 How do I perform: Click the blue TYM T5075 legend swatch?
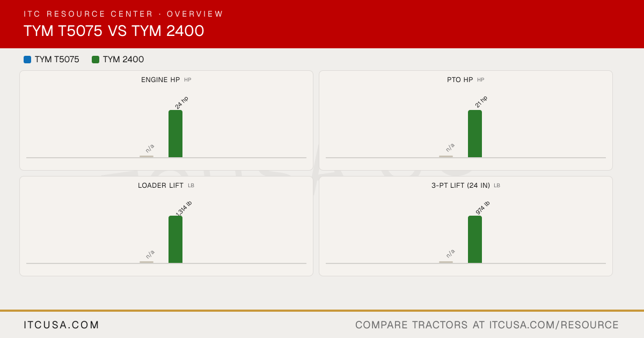coord(27,60)
